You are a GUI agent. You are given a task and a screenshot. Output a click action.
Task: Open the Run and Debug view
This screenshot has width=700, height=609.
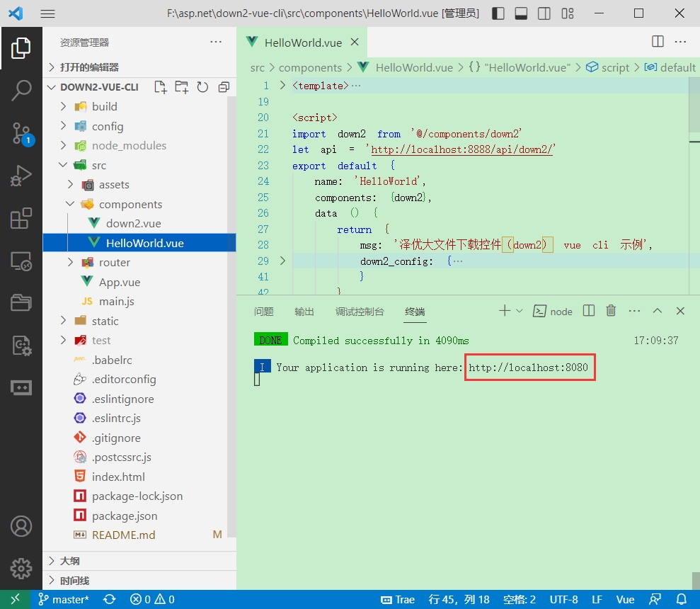[21, 176]
